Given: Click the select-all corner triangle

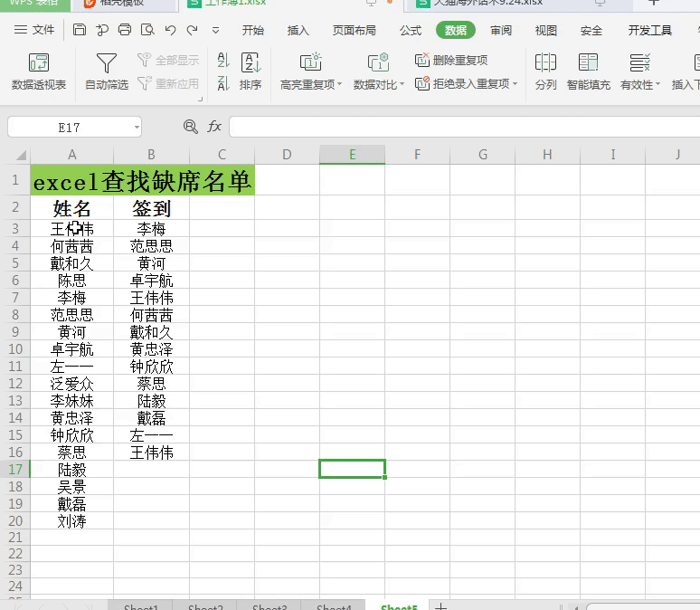Looking at the screenshot, I should pos(21,155).
